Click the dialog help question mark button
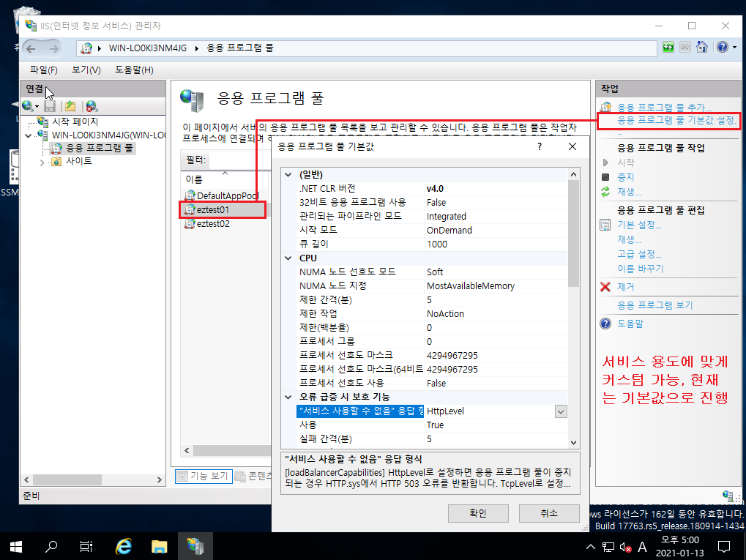The width and height of the screenshot is (746, 560). 540,146
